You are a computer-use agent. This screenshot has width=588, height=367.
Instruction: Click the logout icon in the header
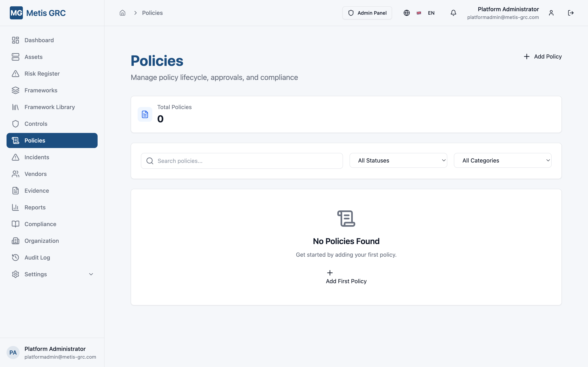click(571, 13)
